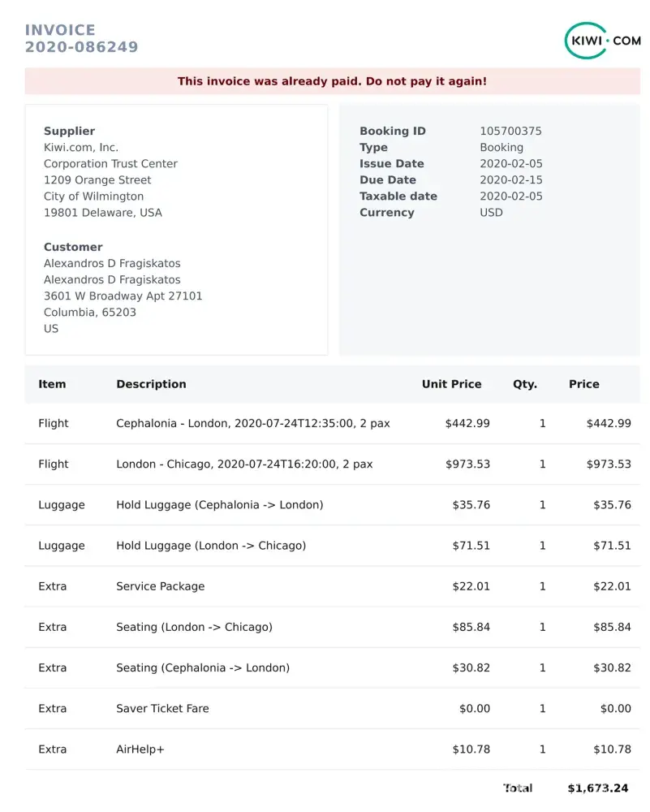Click the Supplier heading
The height and width of the screenshot is (812, 650).
[69, 132]
